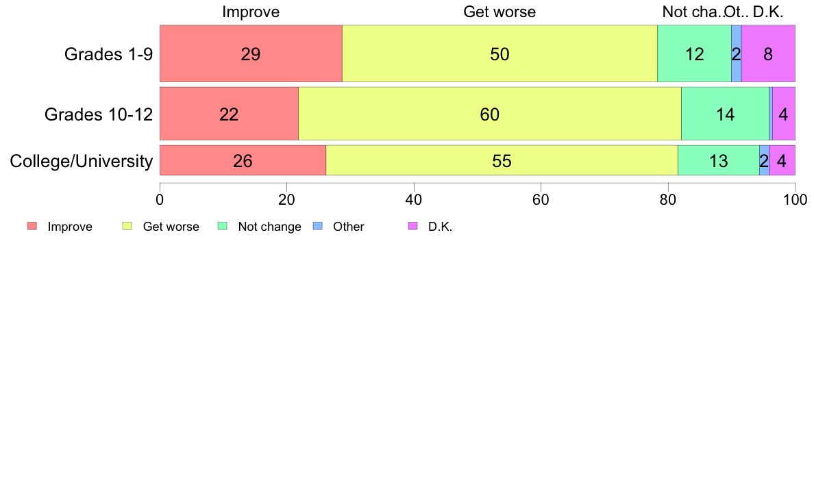Select the Grades 1-9 D.K. segment showing 8
Image resolution: width=814 pixels, height=504 pixels.
(768, 53)
